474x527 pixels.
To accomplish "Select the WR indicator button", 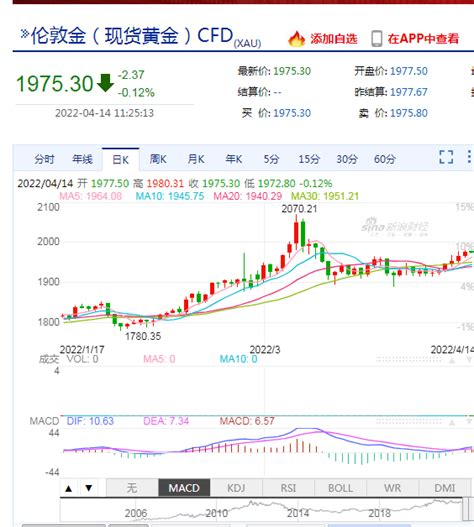I will (x=393, y=488).
